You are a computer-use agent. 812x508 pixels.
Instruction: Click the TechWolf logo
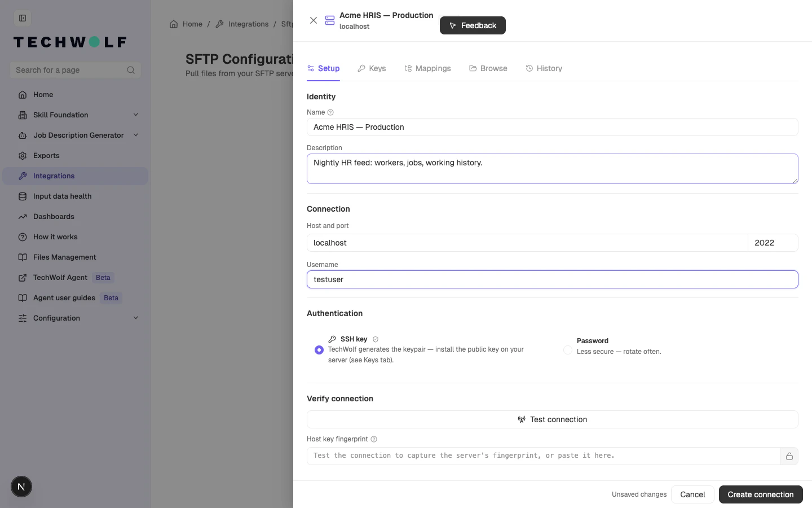pyautogui.click(x=70, y=42)
